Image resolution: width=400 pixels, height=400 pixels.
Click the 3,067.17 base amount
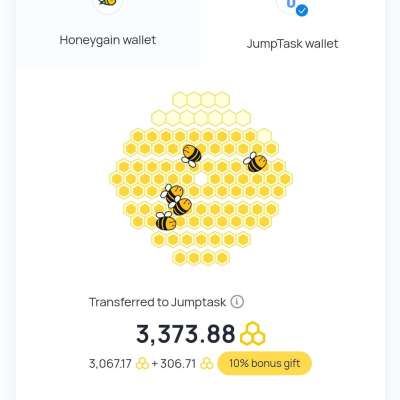coord(110,364)
